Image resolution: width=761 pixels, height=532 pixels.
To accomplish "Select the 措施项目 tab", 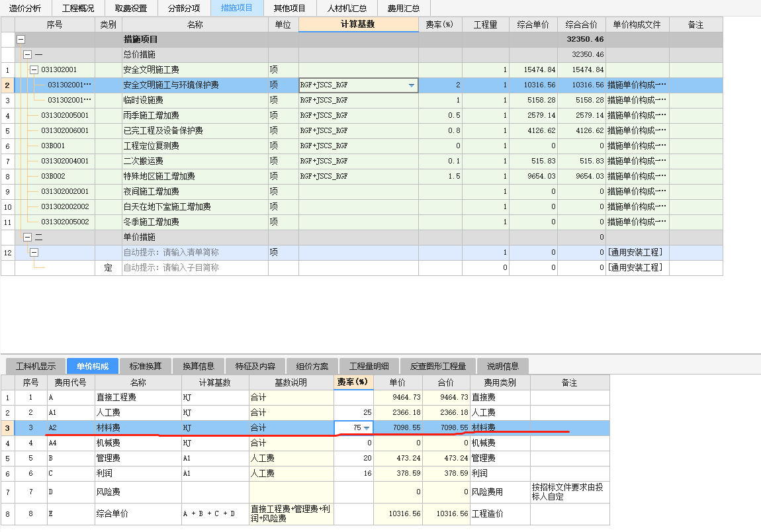I will pyautogui.click(x=236, y=8).
